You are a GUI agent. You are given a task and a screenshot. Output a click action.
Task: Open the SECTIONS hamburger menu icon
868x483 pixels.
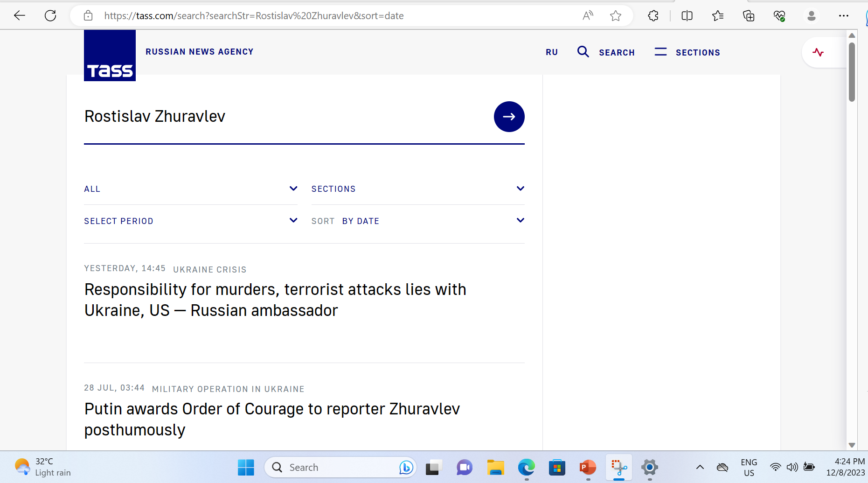(x=660, y=52)
